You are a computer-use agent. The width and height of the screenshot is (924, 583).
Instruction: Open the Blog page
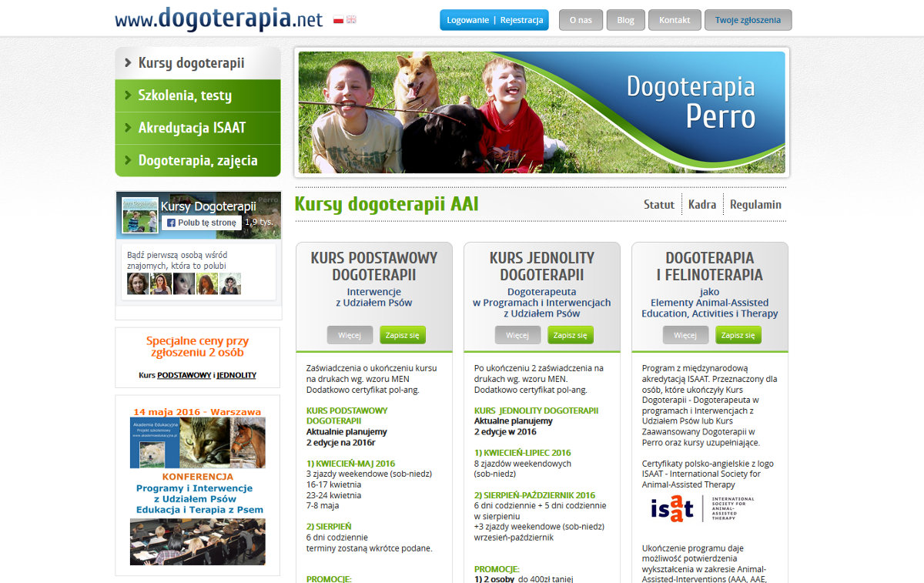point(626,20)
